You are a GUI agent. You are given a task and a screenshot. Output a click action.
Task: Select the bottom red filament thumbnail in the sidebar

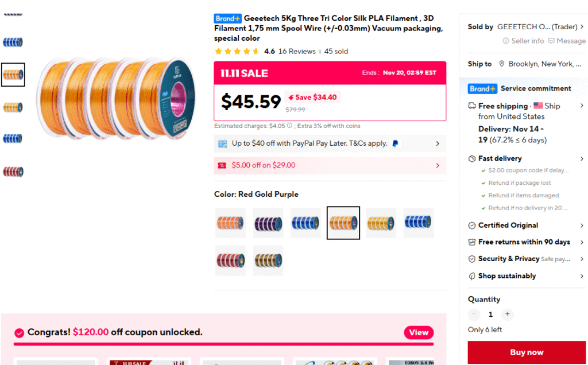tap(13, 171)
